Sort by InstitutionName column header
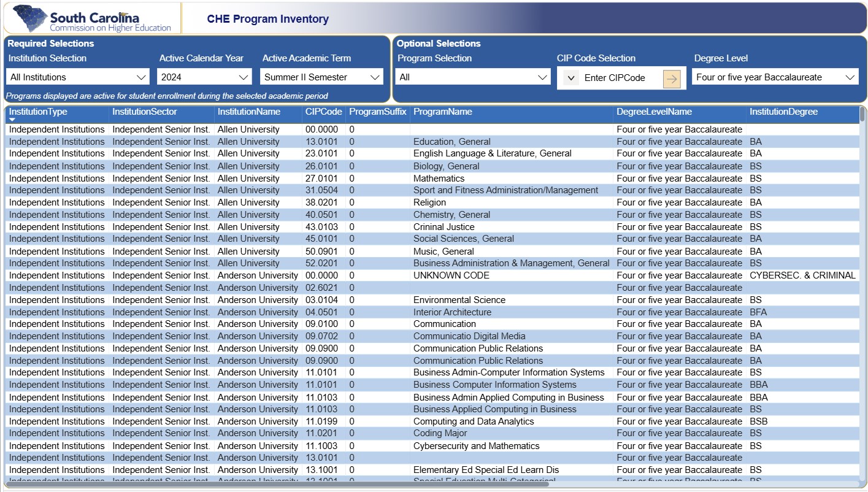Screen dimensions: 868x492 tap(248, 112)
